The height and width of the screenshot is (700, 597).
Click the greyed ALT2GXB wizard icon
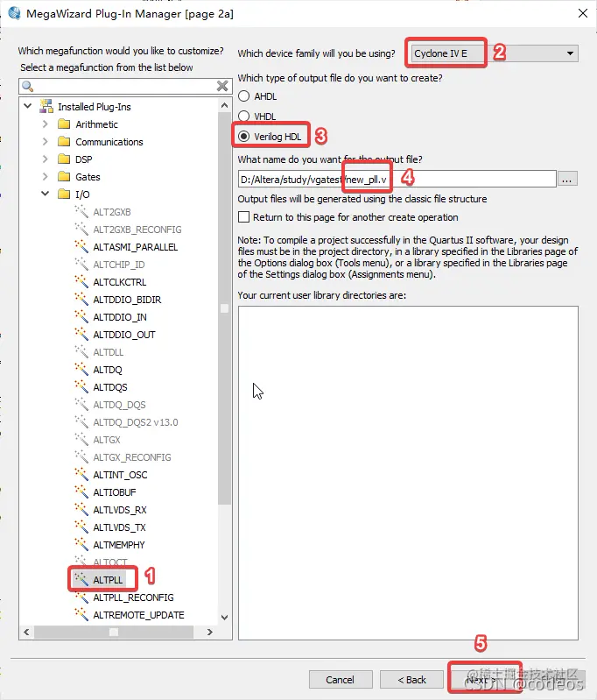point(81,212)
